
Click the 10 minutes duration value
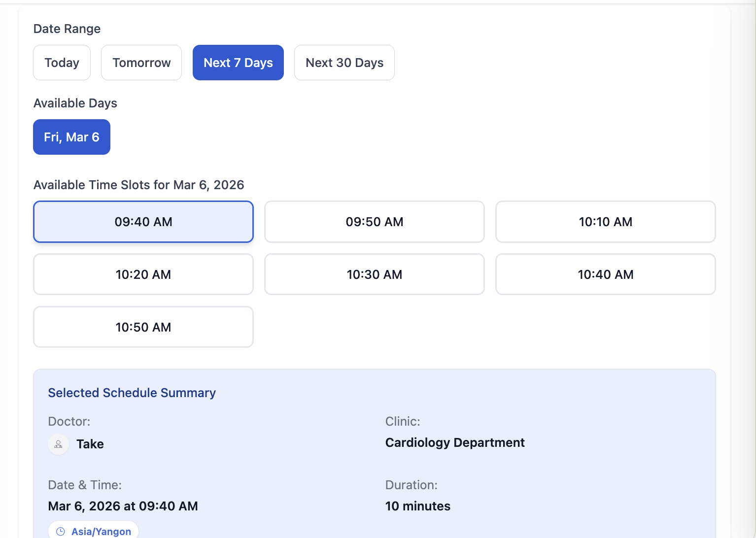click(417, 505)
